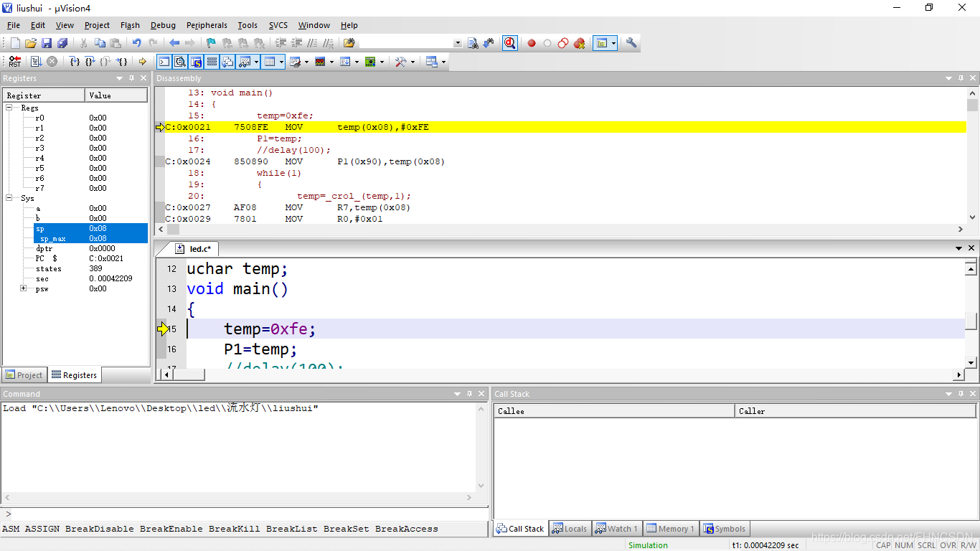Click the Start/Stop Debug Session icon

(509, 43)
